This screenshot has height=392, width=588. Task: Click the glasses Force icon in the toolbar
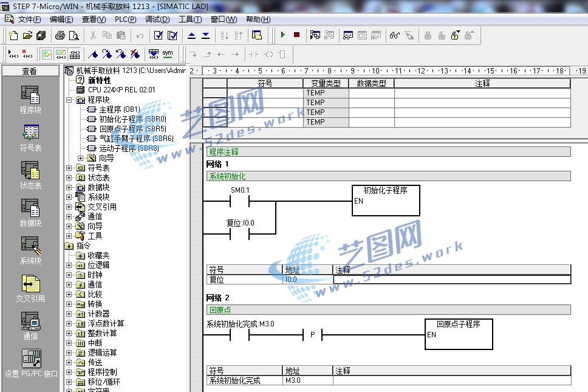[x=394, y=36]
